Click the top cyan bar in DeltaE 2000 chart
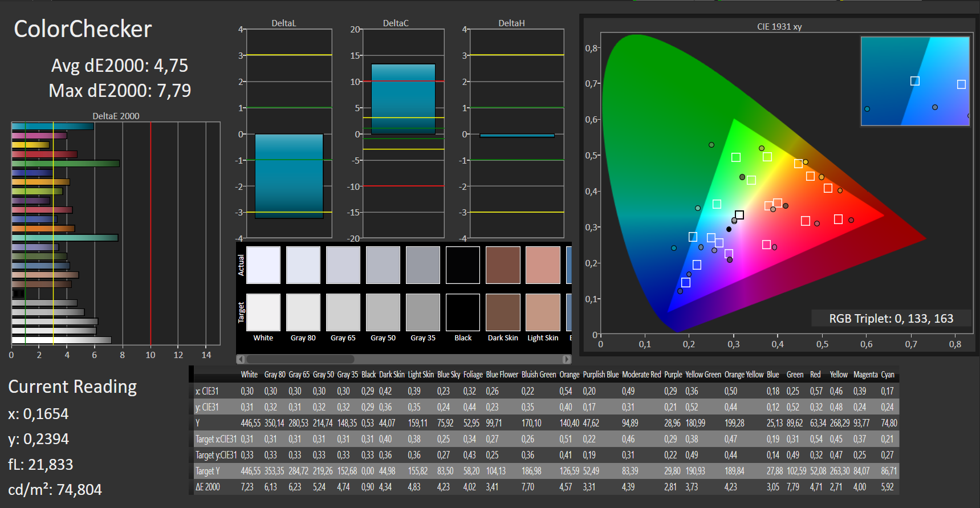 pos(52,126)
